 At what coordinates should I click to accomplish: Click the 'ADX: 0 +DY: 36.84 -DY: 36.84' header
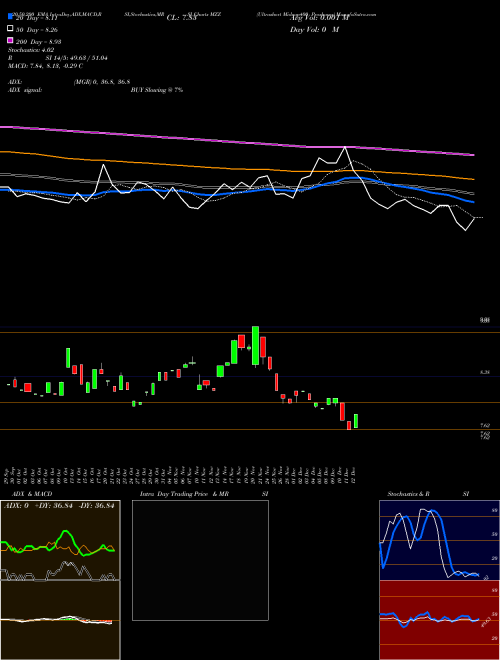pos(59,506)
